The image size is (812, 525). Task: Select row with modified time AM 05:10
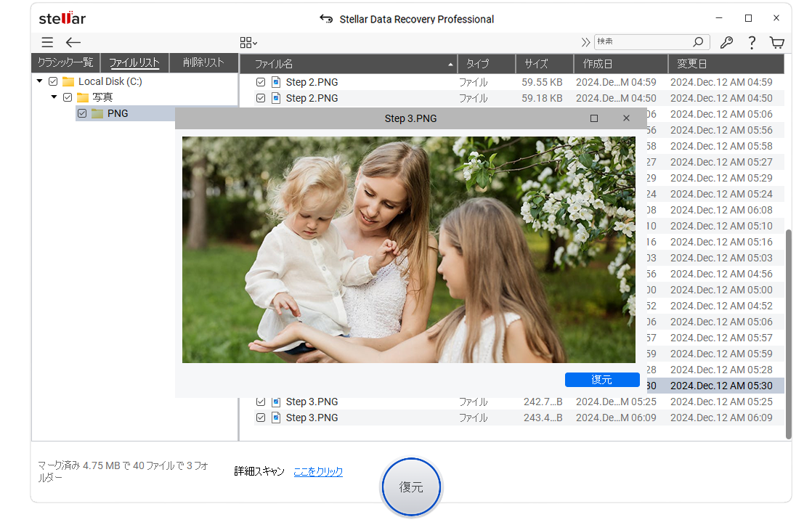pos(715,227)
